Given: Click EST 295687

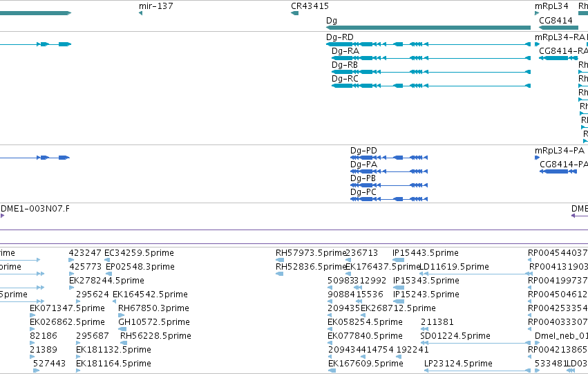Looking at the screenshot, I should (93, 336).
